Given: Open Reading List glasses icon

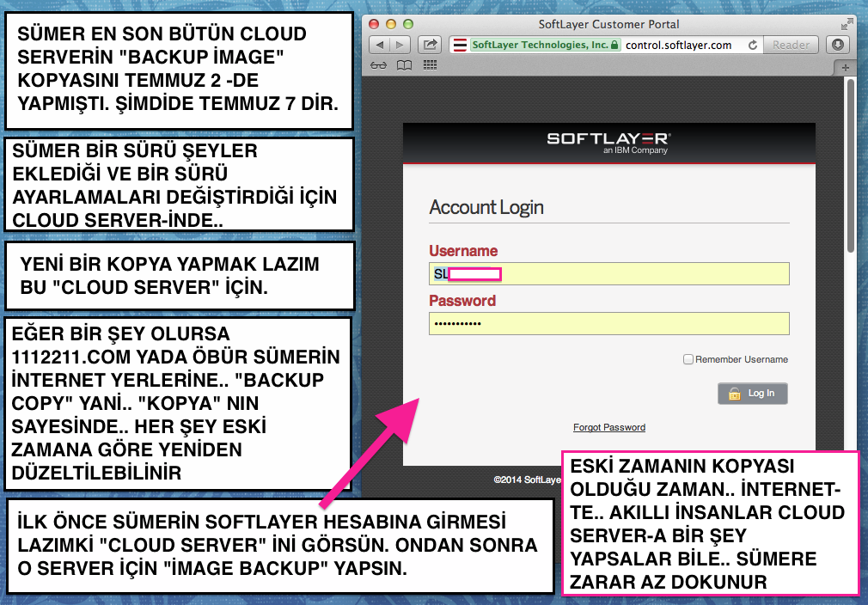Looking at the screenshot, I should (x=379, y=65).
